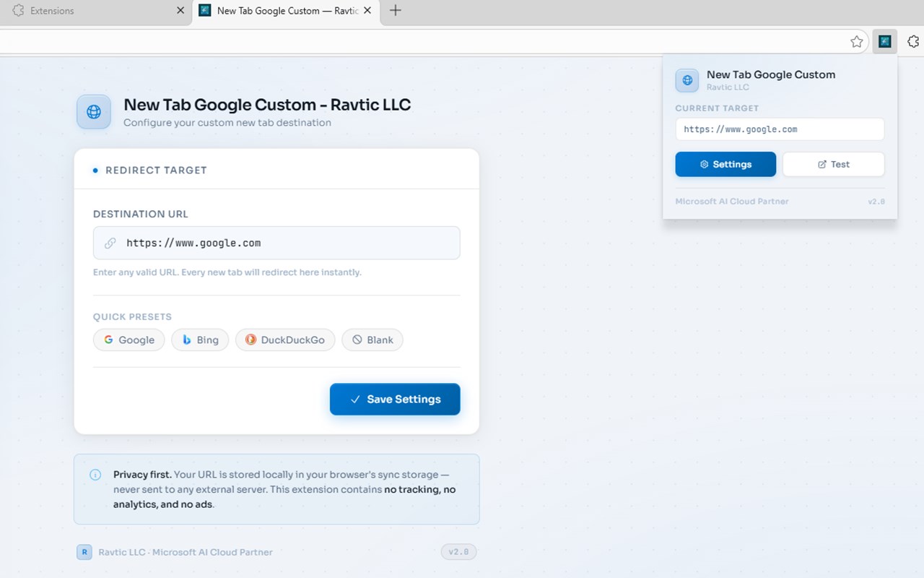
Task: Select the Google quick preset
Action: pos(129,340)
